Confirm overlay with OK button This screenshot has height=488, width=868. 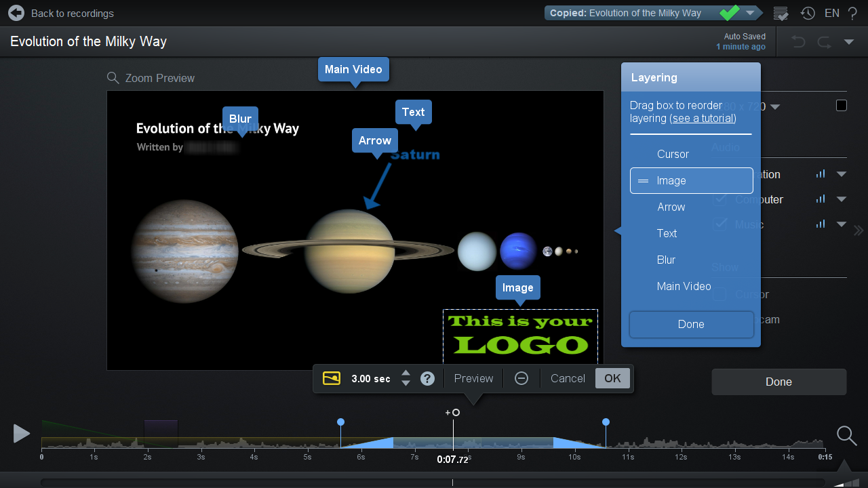[612, 378]
